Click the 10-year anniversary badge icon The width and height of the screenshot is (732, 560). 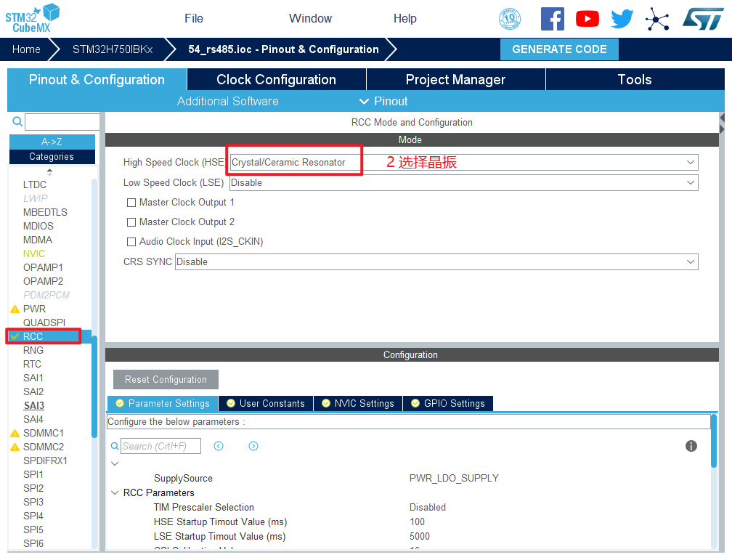pos(510,19)
